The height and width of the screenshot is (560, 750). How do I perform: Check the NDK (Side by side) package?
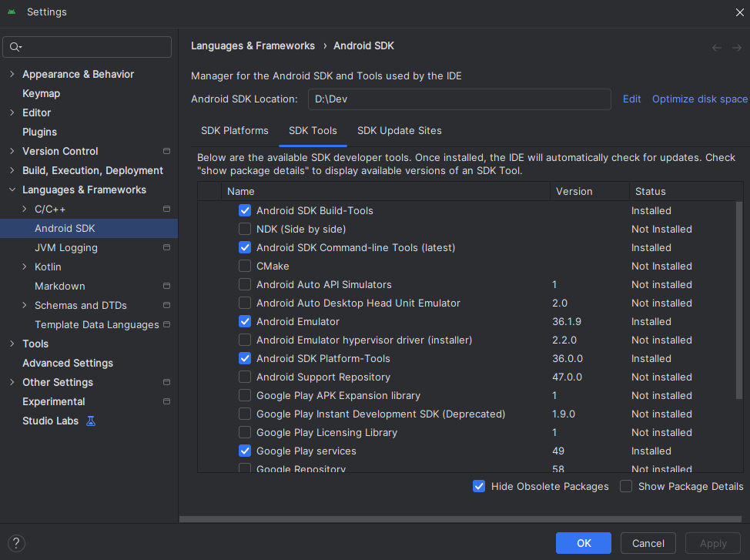(245, 229)
